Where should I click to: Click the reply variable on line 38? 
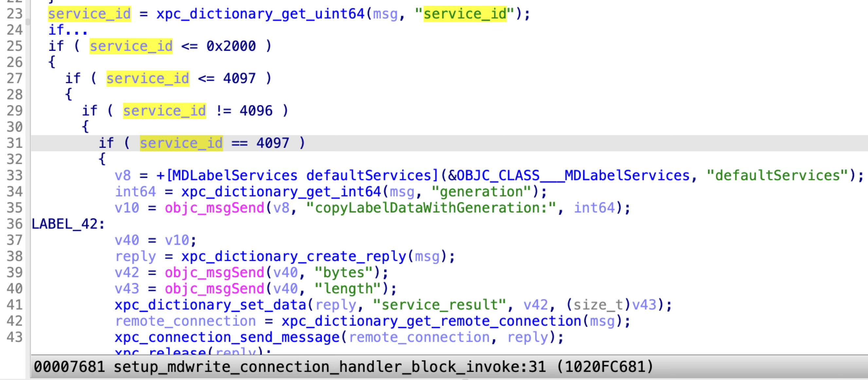coord(136,256)
